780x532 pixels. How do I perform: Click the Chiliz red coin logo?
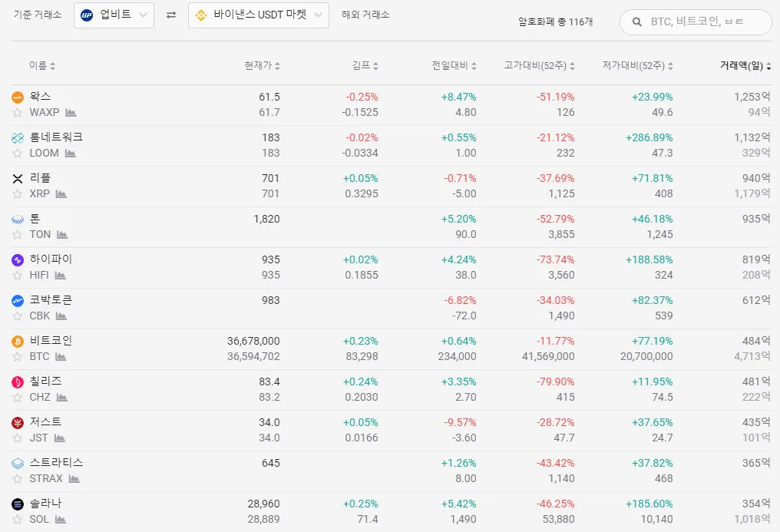point(18,382)
